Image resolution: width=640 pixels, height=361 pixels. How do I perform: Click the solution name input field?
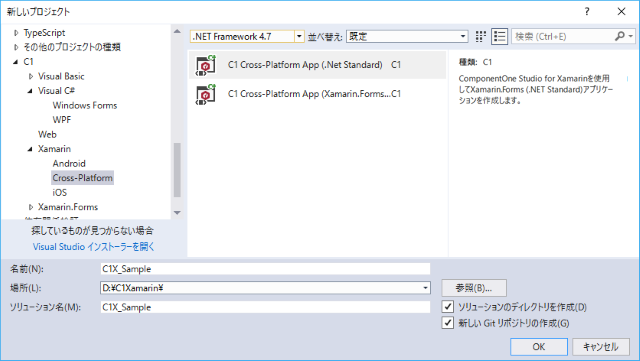(265, 307)
